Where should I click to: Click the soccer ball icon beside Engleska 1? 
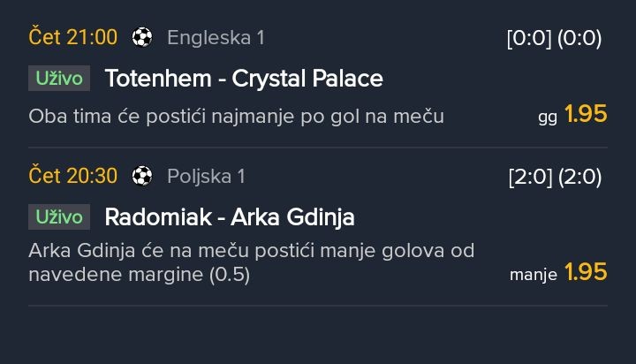tap(141, 37)
